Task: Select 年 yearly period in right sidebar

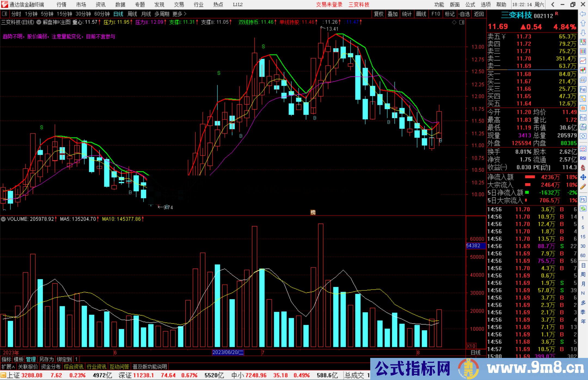Action: click(x=583, y=321)
